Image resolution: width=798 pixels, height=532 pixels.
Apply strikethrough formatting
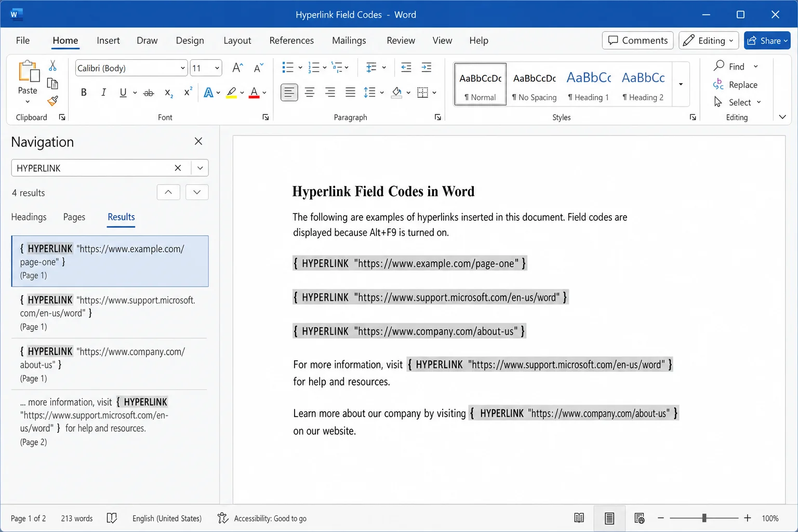pyautogui.click(x=149, y=92)
